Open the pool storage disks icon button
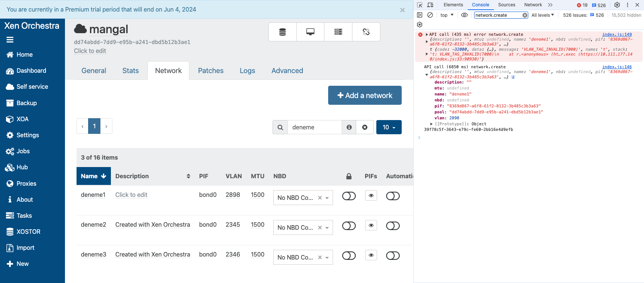The width and height of the screenshot is (644, 283). [283, 32]
